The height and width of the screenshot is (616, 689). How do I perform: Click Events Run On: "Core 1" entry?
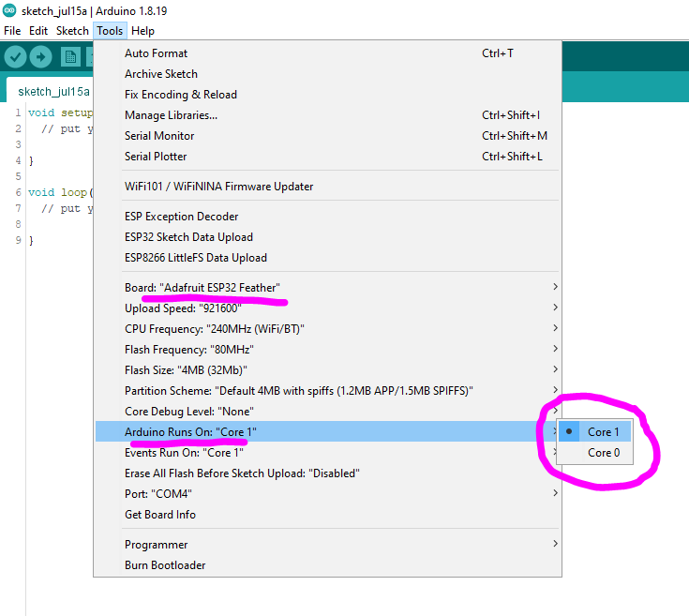(328, 453)
